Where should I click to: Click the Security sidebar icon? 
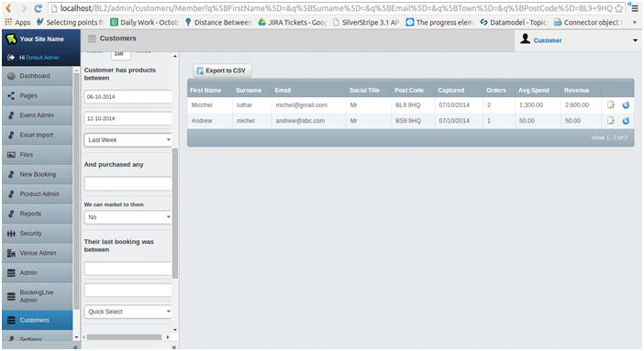coord(11,234)
